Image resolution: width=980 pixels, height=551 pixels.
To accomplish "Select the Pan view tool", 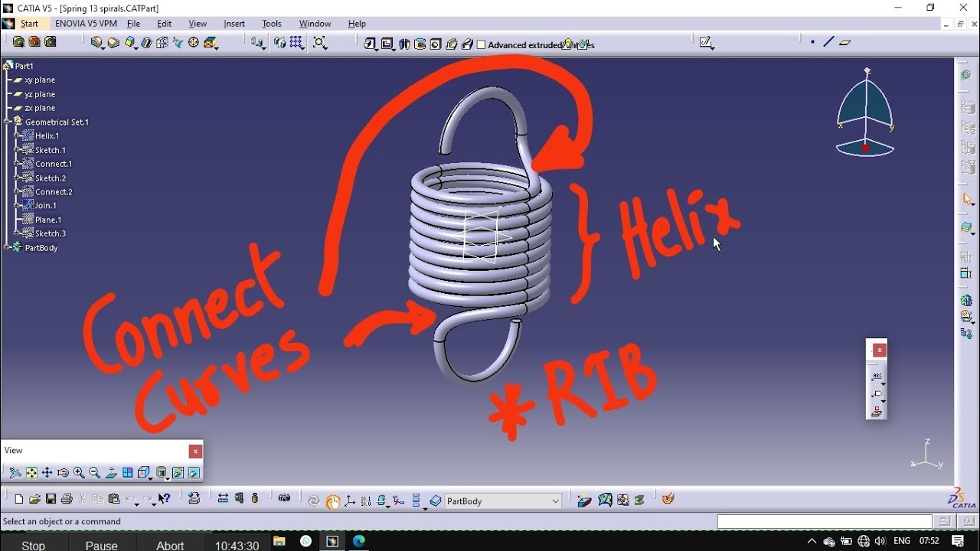I will pyautogui.click(x=47, y=473).
